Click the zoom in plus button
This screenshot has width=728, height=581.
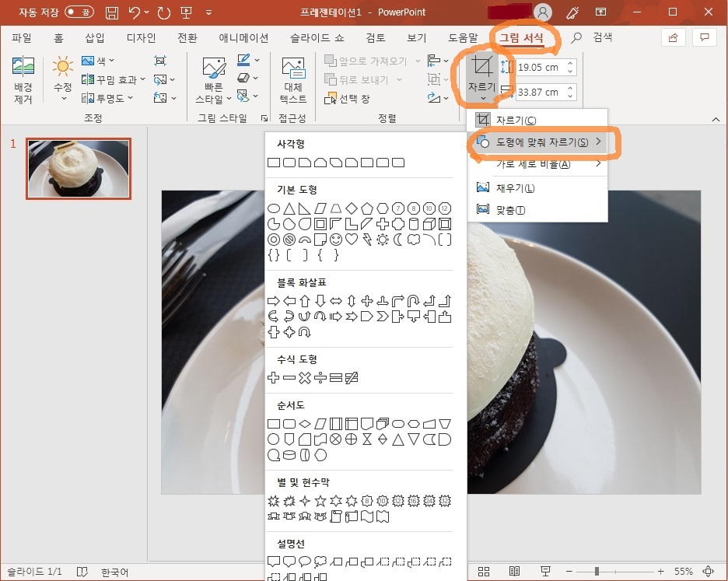(660, 571)
